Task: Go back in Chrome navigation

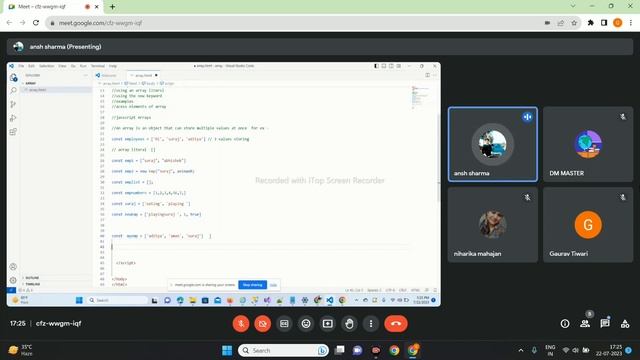Action: coord(9,23)
